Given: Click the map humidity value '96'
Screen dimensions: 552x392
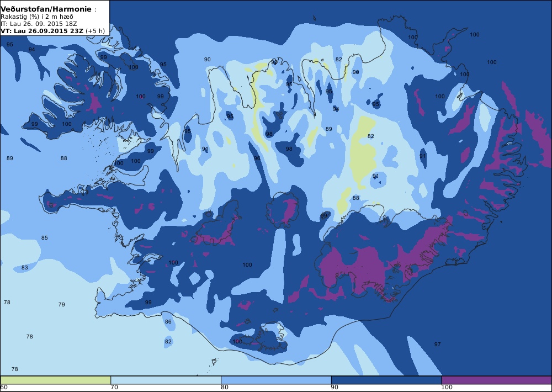Looking at the screenshot, I should [257, 158].
